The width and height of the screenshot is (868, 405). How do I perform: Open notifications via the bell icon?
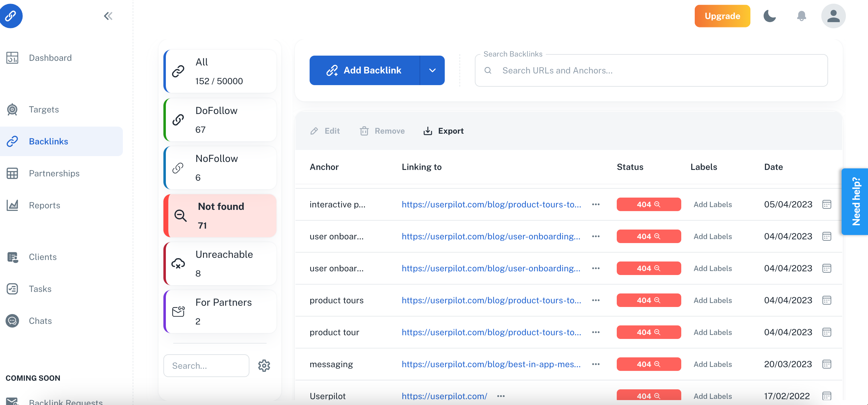click(x=802, y=16)
